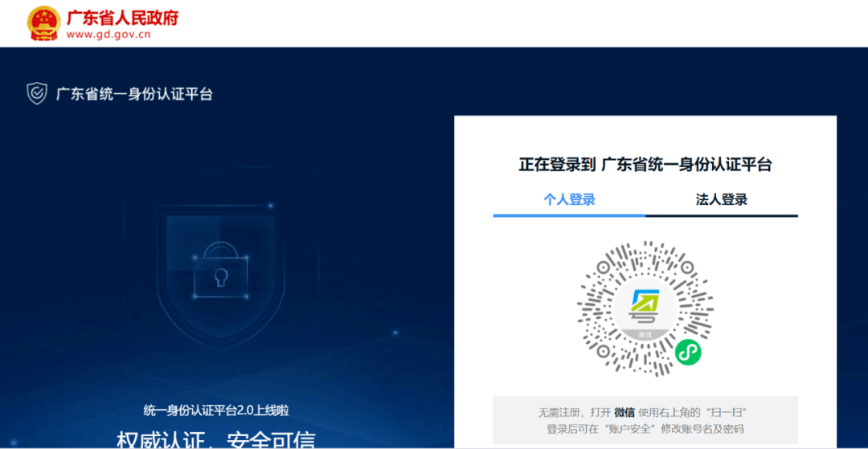Visit www.gd.gov.cn link in header
The width and height of the screenshot is (868, 449).
tap(108, 35)
